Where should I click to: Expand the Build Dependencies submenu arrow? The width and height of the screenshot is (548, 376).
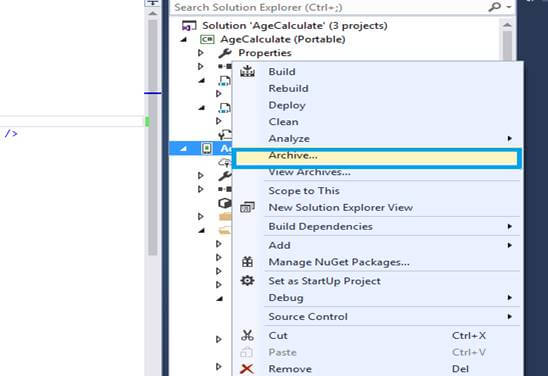click(x=510, y=227)
